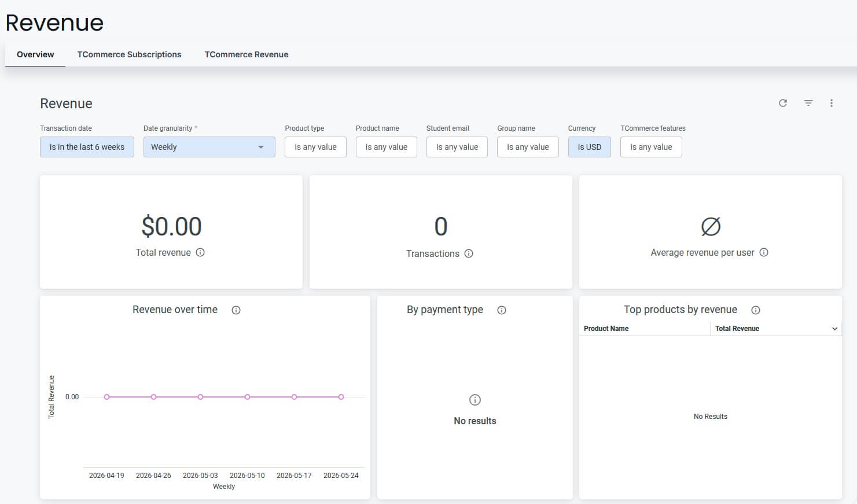Open the Transaction date filter

click(87, 147)
